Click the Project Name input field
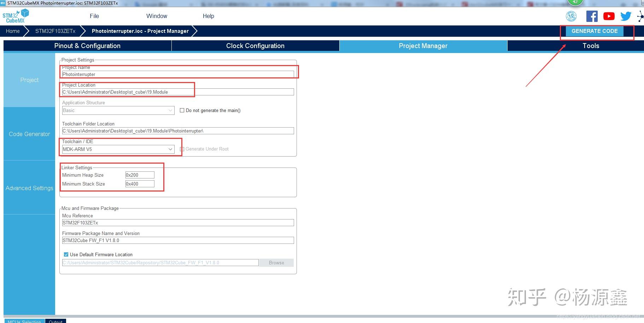Screen dimensions: 644x323 click(178, 74)
